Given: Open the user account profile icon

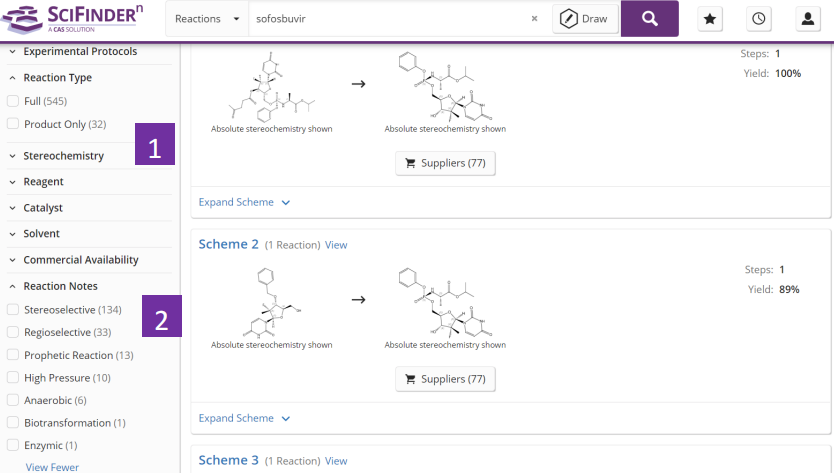Looking at the screenshot, I should tap(808, 19).
